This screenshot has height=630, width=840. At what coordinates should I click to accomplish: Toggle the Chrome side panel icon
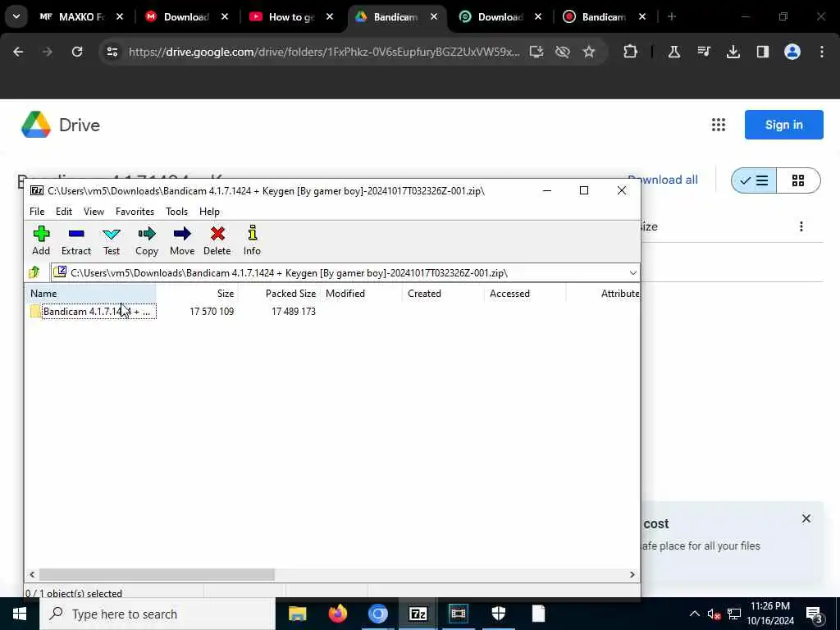pyautogui.click(x=763, y=52)
